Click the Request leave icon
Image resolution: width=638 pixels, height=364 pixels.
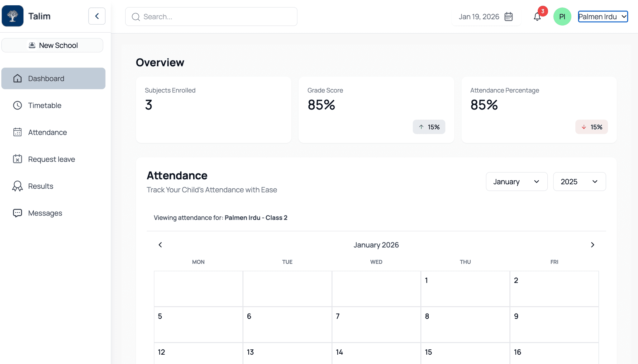tap(17, 159)
